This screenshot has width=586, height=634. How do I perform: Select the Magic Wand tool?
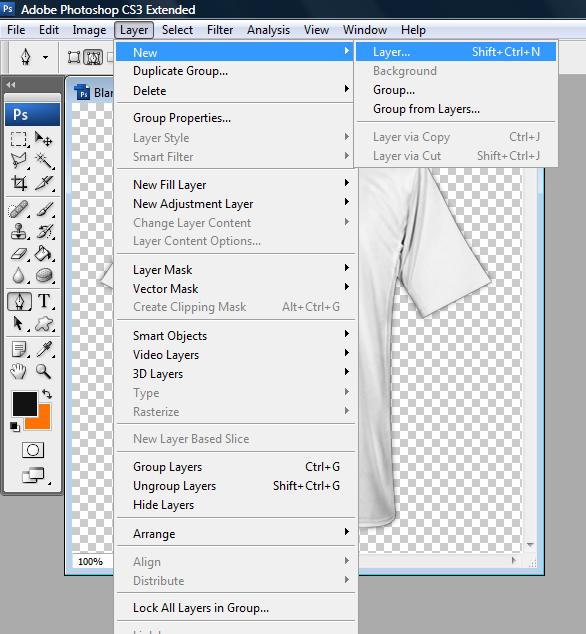tap(44, 161)
